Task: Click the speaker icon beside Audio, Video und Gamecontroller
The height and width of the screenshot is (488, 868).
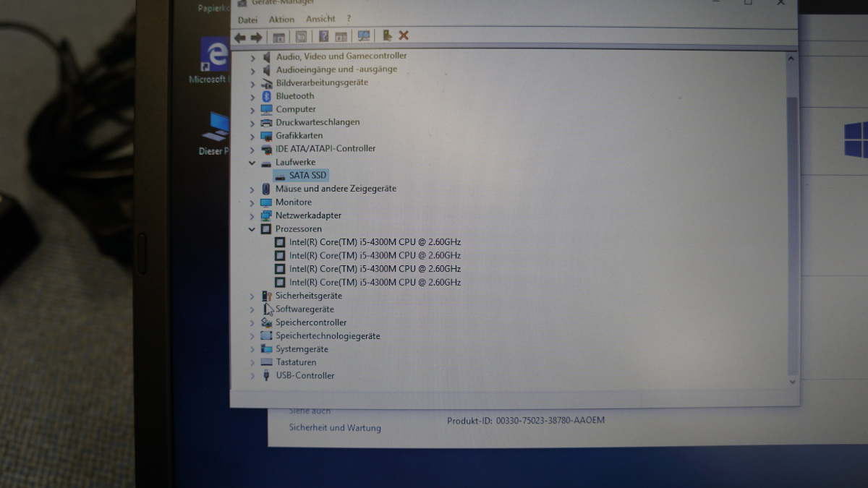Action: coord(266,56)
